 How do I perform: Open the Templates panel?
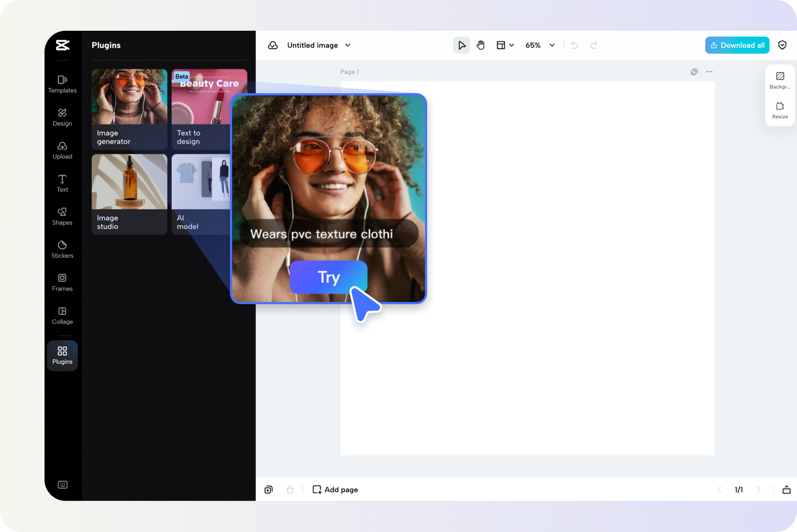coord(62,85)
